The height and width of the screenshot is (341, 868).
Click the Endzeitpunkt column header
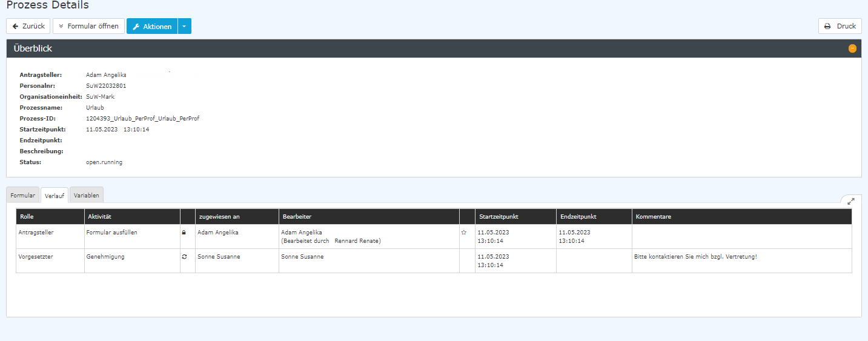point(578,217)
